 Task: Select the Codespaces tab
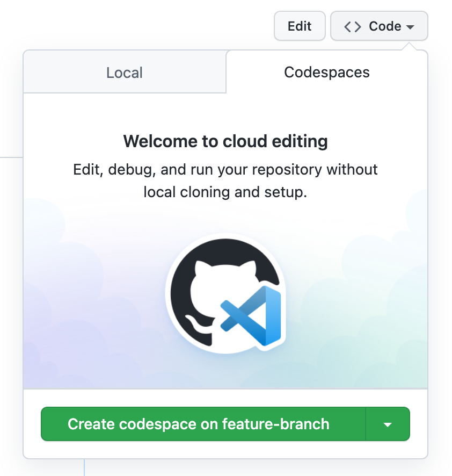click(326, 73)
